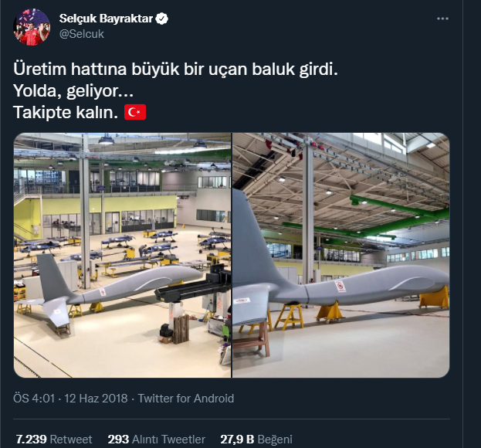
Task: Click the 12 Haz 2018 date text
Action: 96,399
